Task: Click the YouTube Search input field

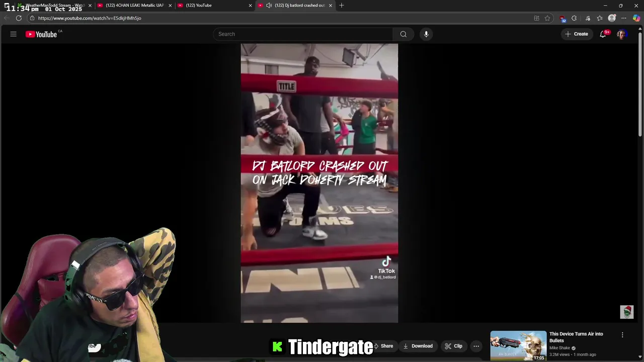Action: [x=303, y=34]
